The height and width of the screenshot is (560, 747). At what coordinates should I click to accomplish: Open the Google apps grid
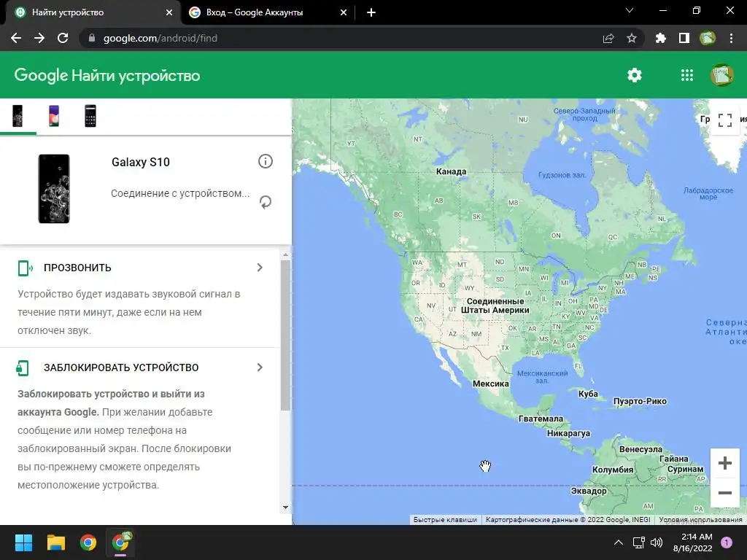pos(687,75)
